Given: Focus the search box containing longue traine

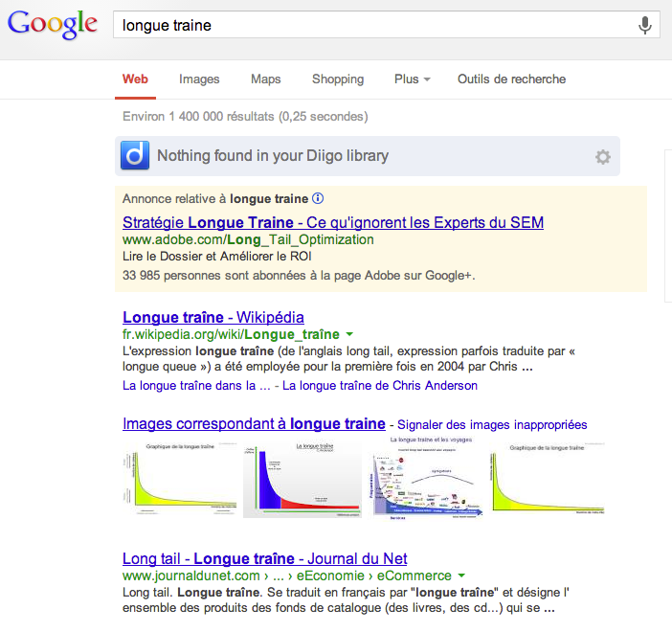Looking at the screenshot, I should (386, 25).
